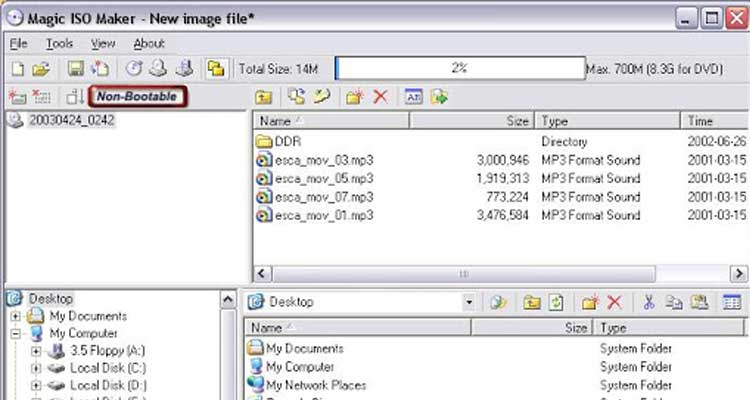The width and height of the screenshot is (750, 400).
Task: Open the File menu
Action: pyautogui.click(x=19, y=44)
